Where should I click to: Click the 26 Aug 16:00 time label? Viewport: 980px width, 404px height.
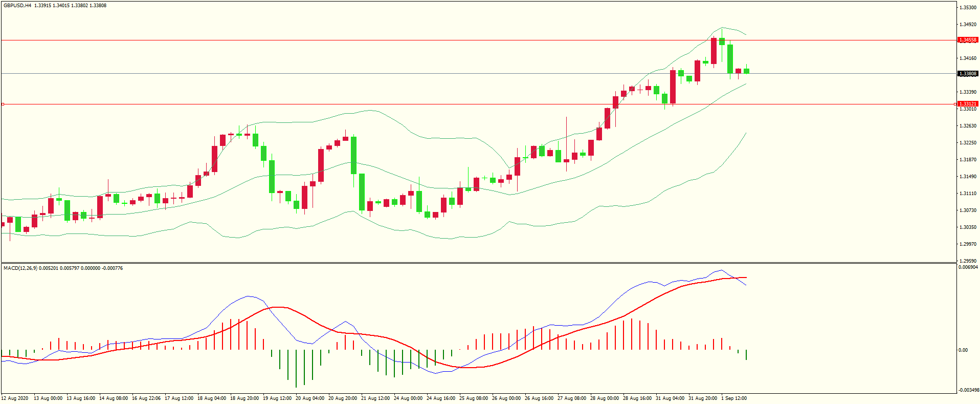[539, 398]
